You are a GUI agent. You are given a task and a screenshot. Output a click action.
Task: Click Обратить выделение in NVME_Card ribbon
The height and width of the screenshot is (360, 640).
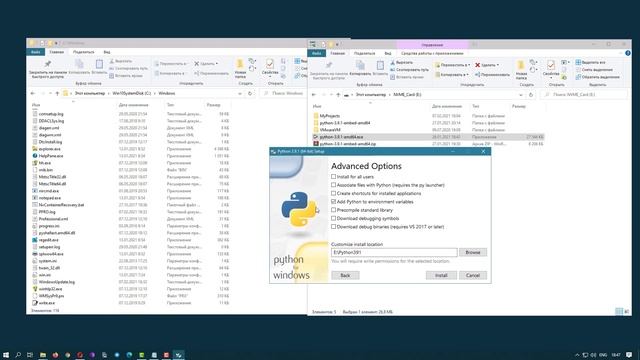point(598,77)
